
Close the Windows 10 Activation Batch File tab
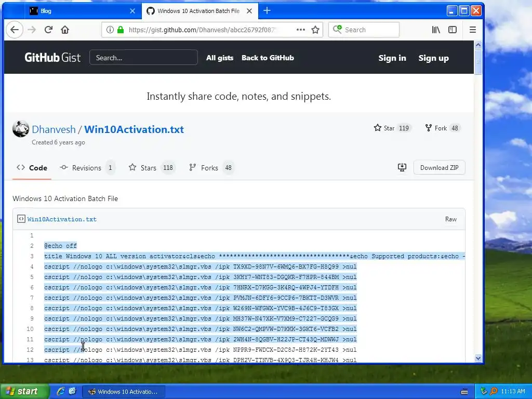tap(249, 11)
